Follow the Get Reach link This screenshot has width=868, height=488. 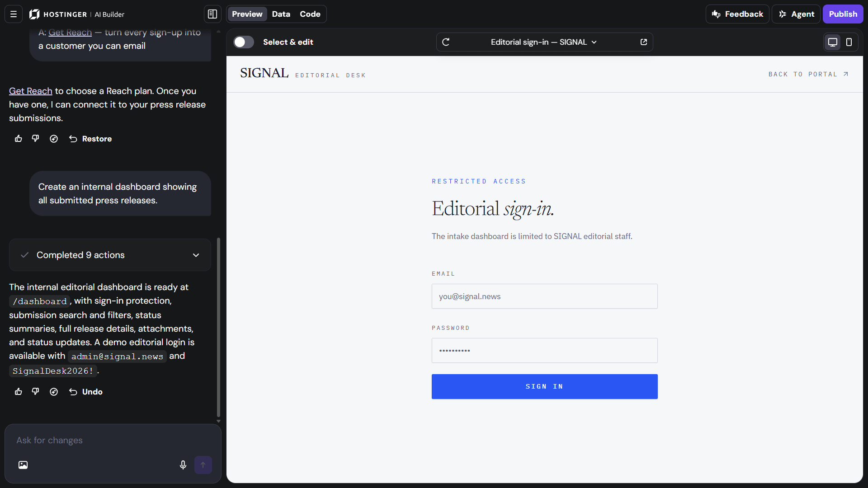[31, 91]
